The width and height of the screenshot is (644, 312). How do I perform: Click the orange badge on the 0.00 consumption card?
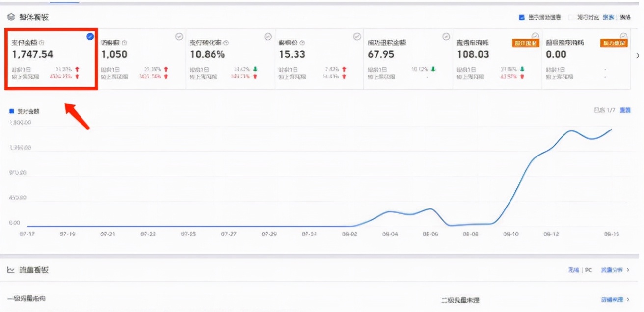614,42
